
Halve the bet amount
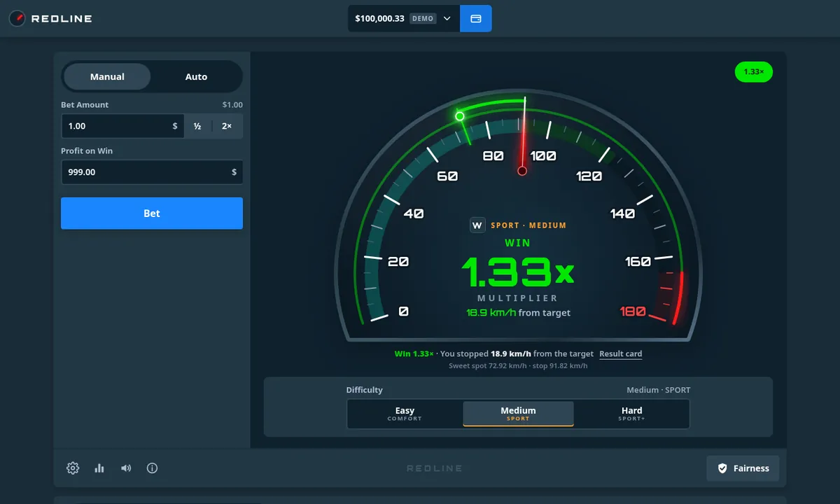coord(197,126)
